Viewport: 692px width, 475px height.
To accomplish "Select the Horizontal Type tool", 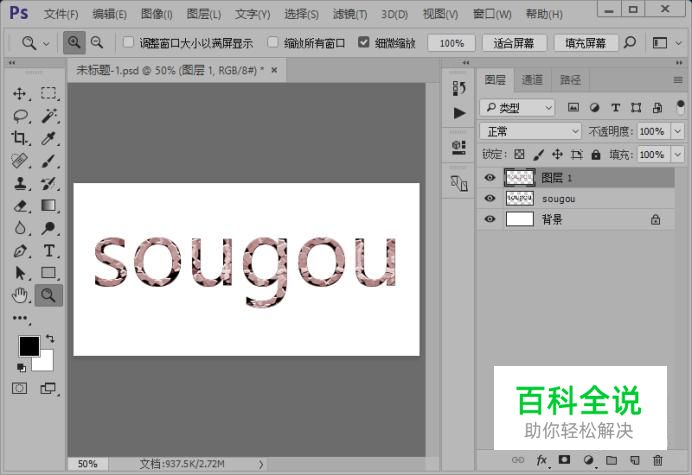I will point(49,251).
